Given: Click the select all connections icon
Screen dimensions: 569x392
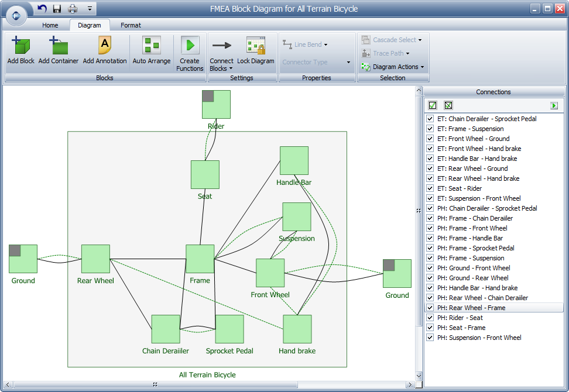Looking at the screenshot, I should point(433,105).
